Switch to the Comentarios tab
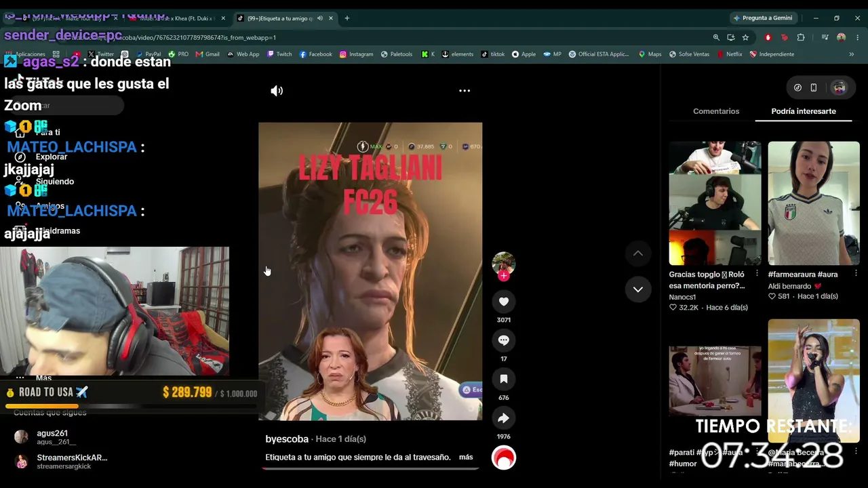 [716, 111]
